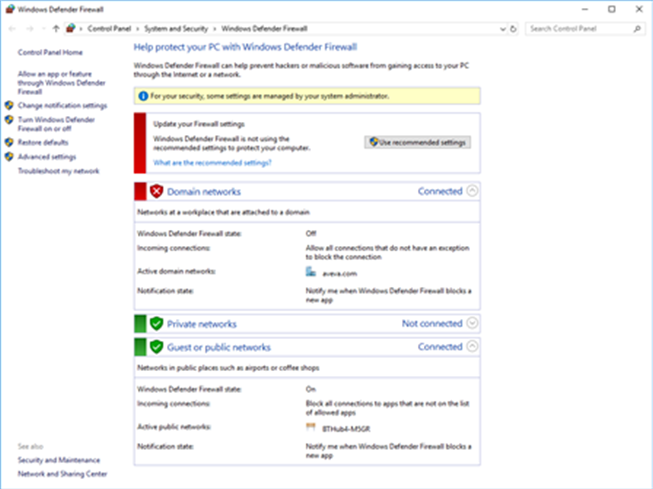This screenshot has height=489, width=653.
Task: Click the refresh icon beside address bar
Action: pos(513,29)
